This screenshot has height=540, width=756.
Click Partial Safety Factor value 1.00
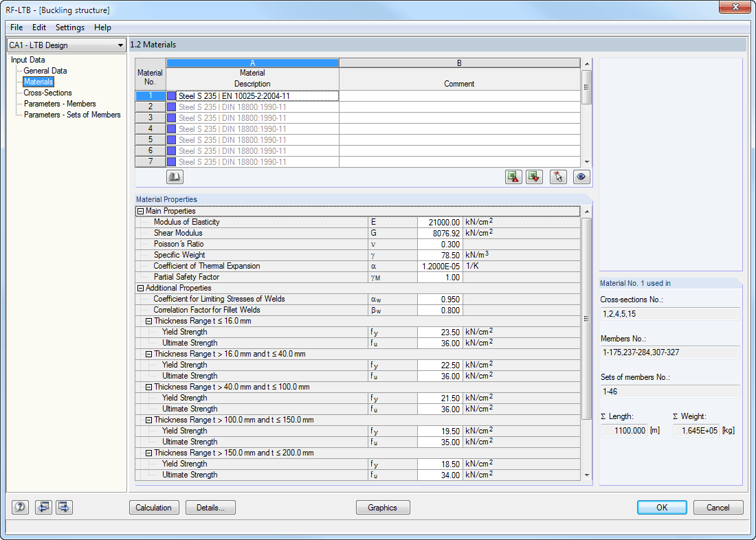pyautogui.click(x=440, y=278)
